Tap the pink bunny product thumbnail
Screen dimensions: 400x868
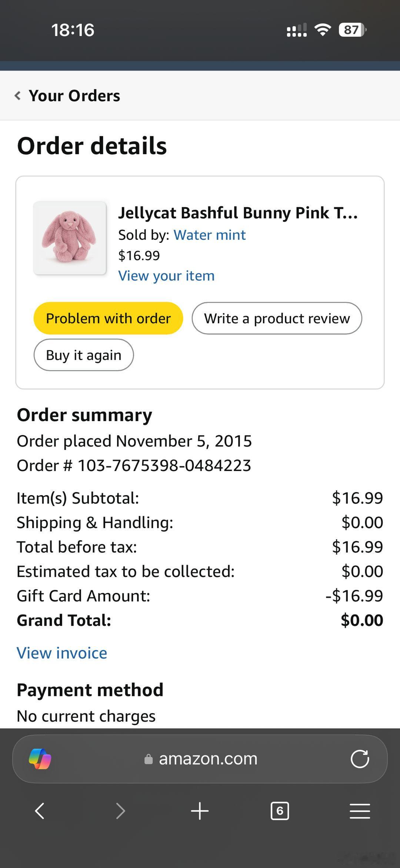tap(70, 238)
